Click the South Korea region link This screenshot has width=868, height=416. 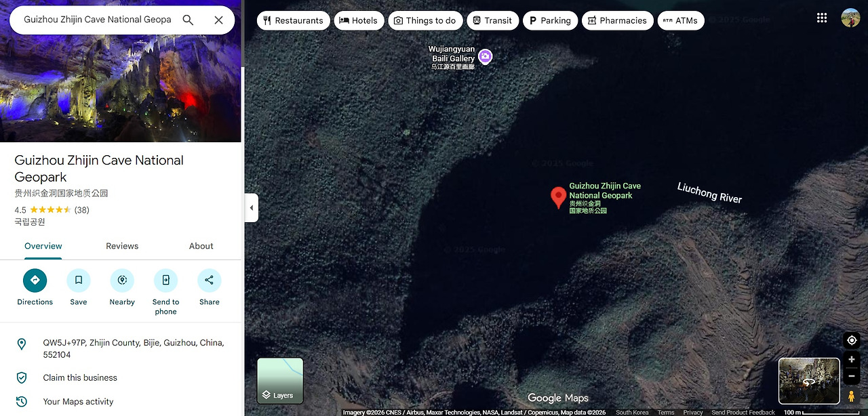coord(632,412)
